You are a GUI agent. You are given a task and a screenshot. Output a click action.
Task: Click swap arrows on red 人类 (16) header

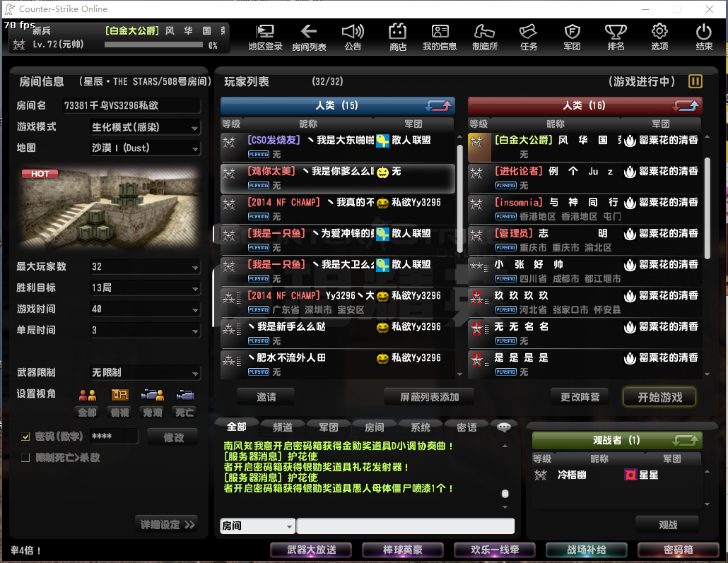click(686, 106)
